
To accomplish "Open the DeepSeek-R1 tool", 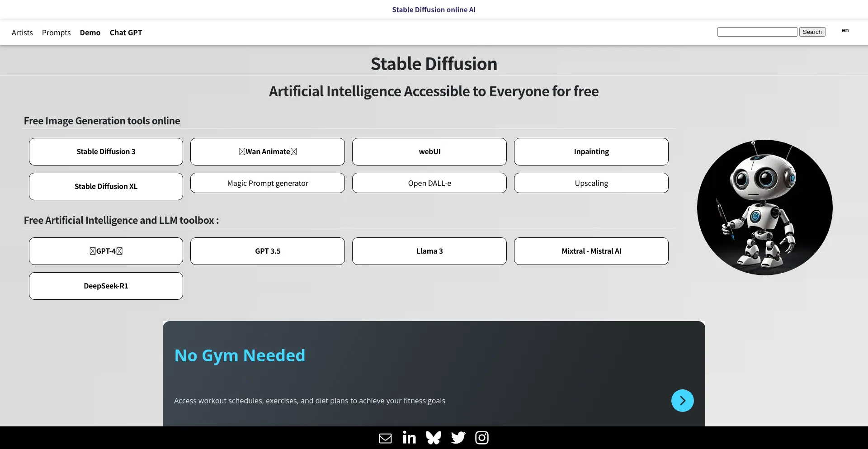I will click(x=106, y=286).
